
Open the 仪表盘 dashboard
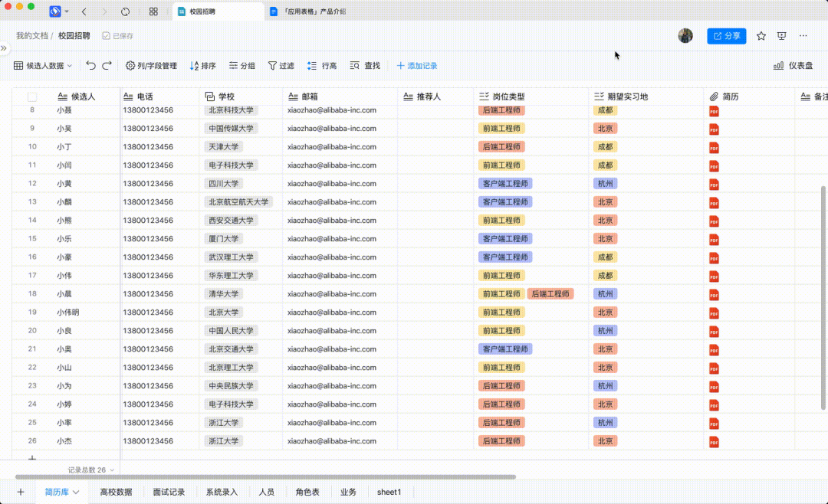[x=793, y=66]
